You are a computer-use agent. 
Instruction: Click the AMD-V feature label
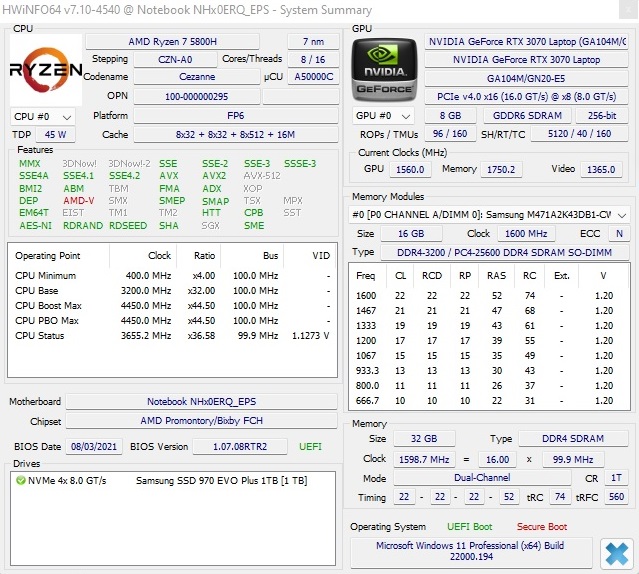click(x=79, y=201)
